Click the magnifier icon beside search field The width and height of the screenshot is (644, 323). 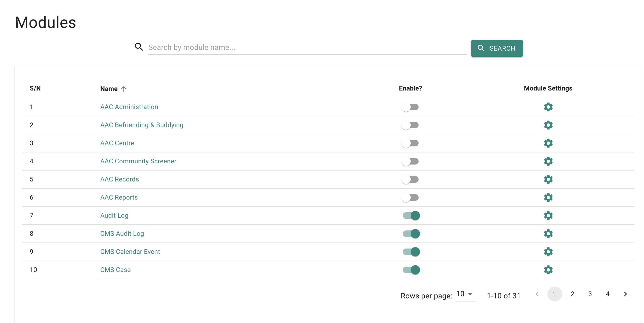[139, 47]
